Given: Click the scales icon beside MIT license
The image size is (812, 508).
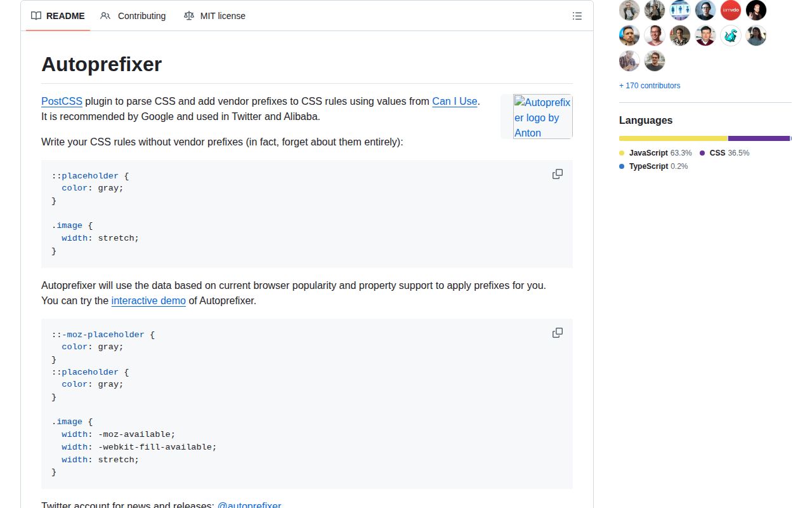Looking at the screenshot, I should tap(189, 16).
